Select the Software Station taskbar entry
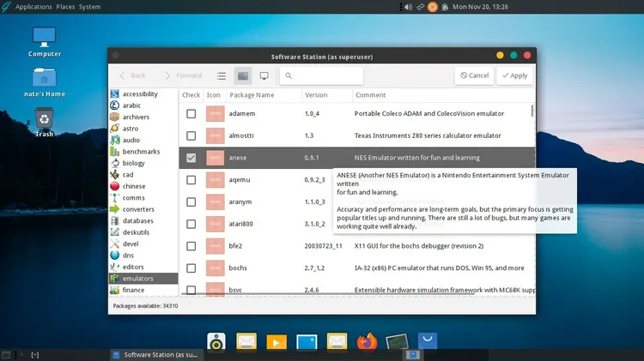 (155, 355)
